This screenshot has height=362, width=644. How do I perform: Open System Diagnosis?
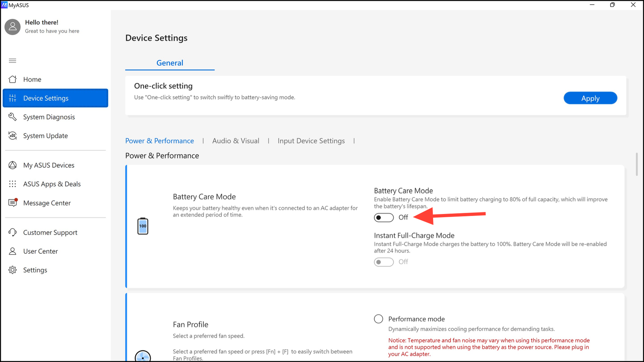pyautogui.click(x=49, y=117)
